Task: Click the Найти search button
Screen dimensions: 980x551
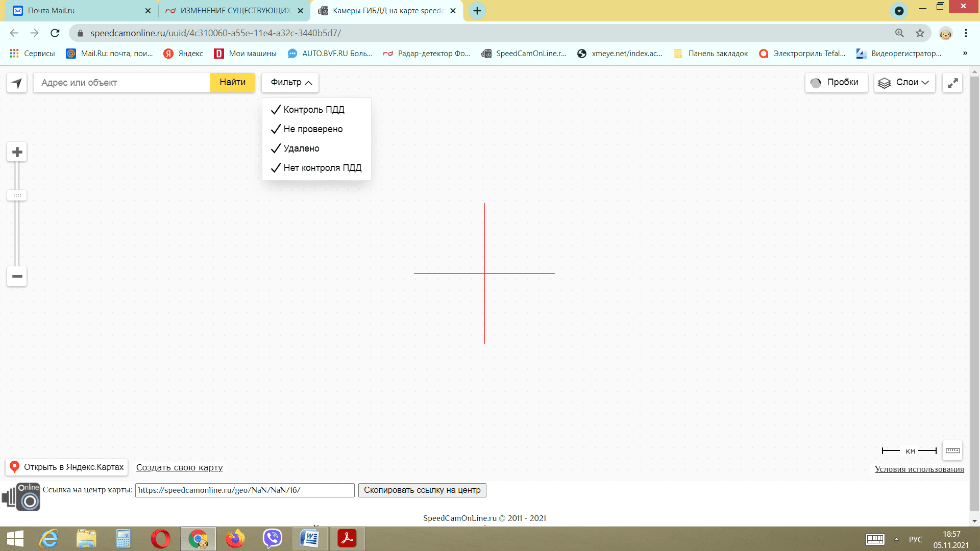Action: point(232,83)
